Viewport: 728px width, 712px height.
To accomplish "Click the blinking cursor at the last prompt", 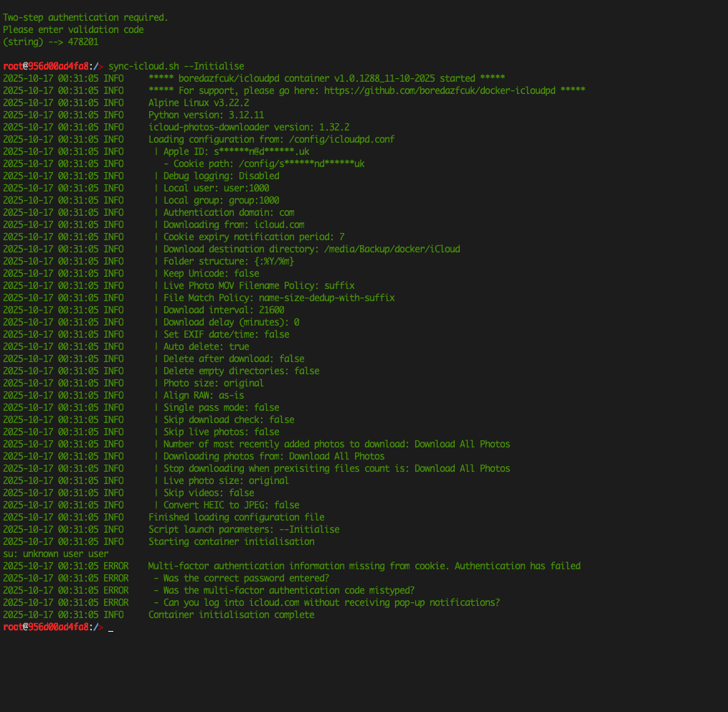I will click(110, 627).
